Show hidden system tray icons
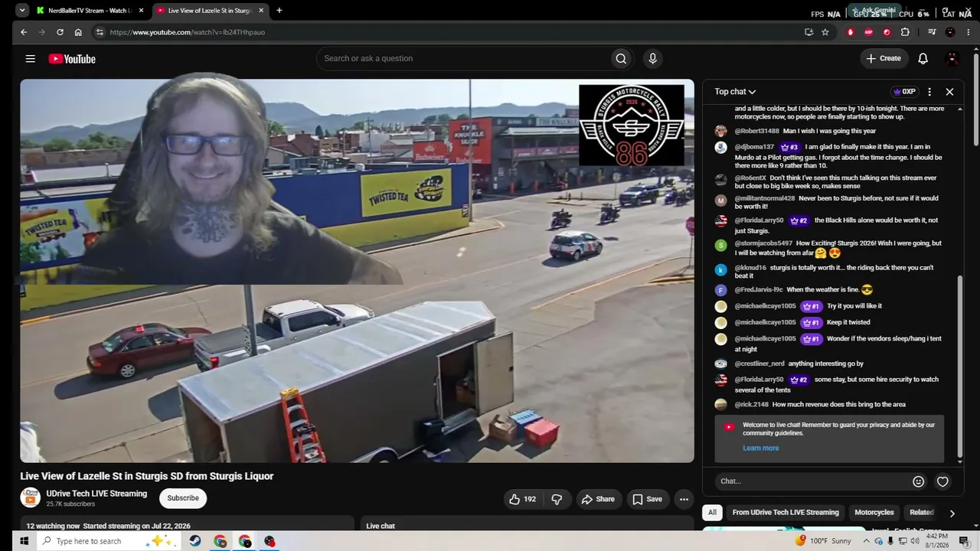 coord(867,541)
